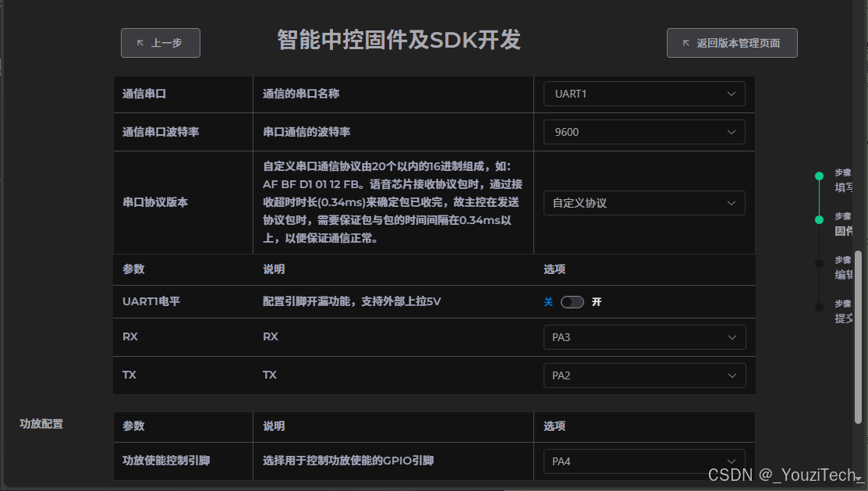Click the 开 label beside the toggle

[597, 301]
